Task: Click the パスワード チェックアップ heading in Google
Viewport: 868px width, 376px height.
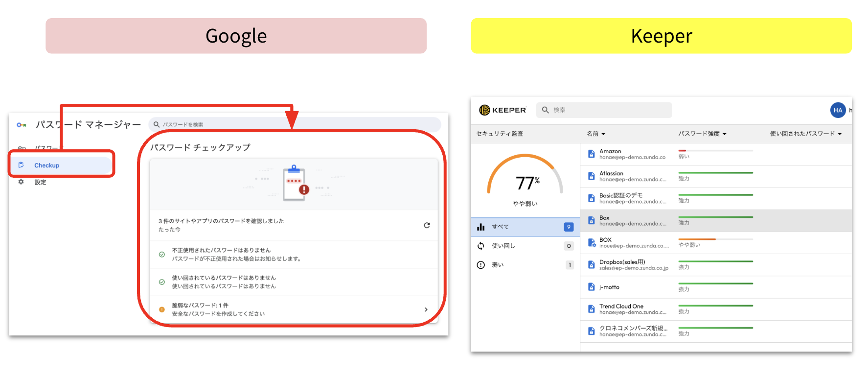Action: (200, 147)
